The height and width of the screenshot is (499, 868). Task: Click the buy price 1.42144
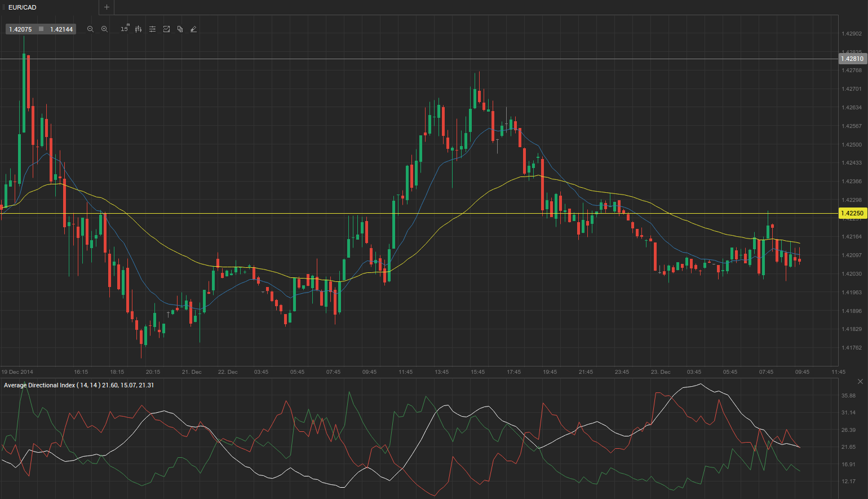coord(61,29)
